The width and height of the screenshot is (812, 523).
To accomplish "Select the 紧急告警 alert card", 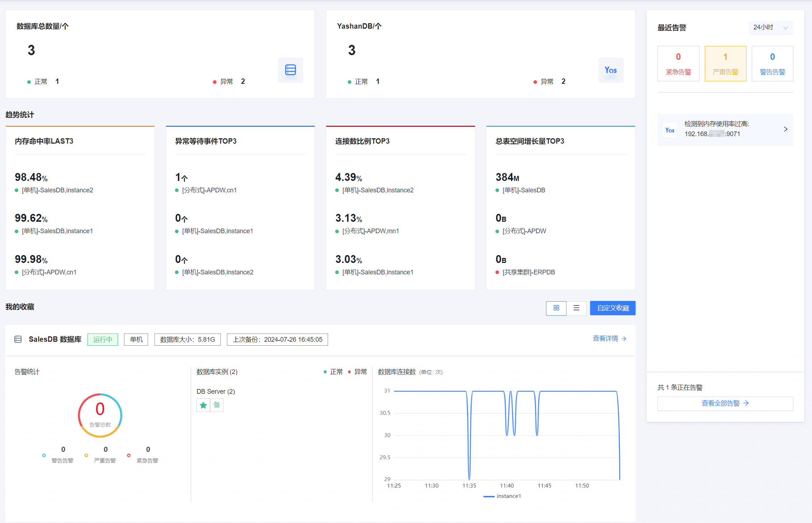I will pos(678,63).
